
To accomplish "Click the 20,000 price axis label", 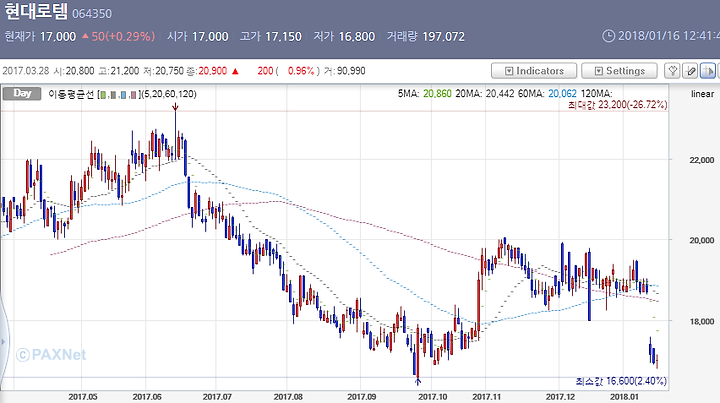I will 702,241.
